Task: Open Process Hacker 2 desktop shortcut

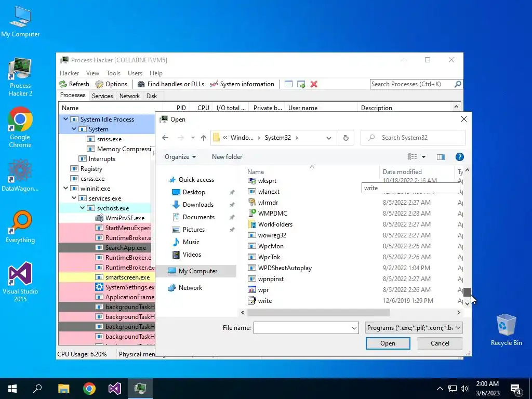Action: point(20,77)
